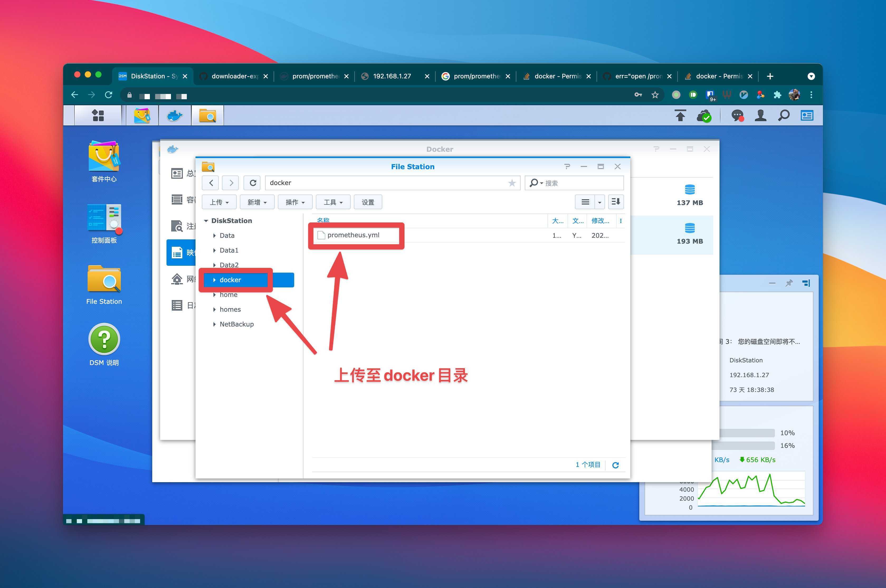This screenshot has height=588, width=886.
Task: Select the 193 MB image row in Docker
Action: [x=671, y=235]
